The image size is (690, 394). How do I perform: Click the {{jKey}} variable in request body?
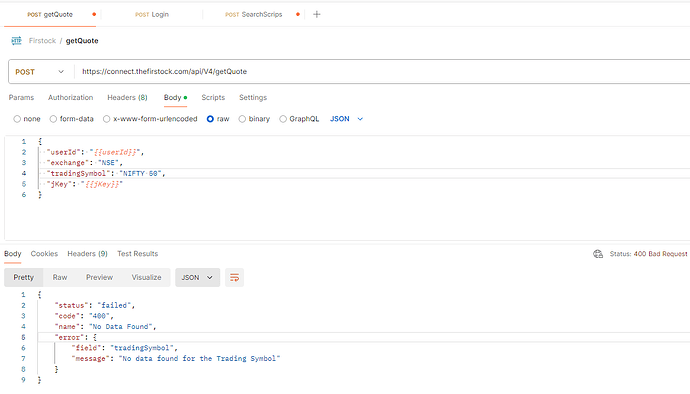(x=102, y=184)
